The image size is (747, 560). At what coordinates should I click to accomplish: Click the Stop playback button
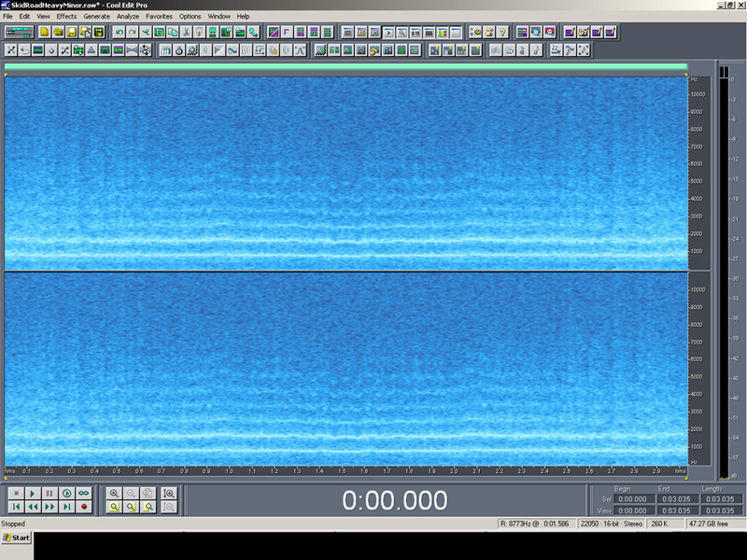pos(16,494)
